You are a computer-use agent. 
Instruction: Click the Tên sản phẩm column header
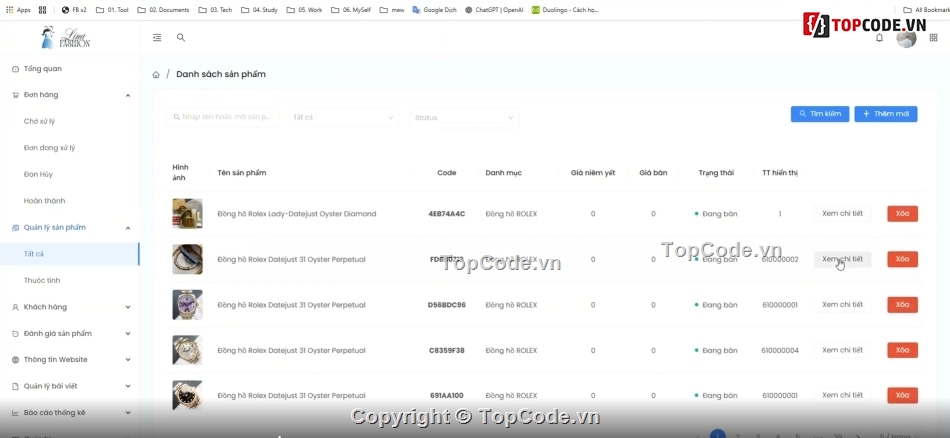(x=242, y=173)
